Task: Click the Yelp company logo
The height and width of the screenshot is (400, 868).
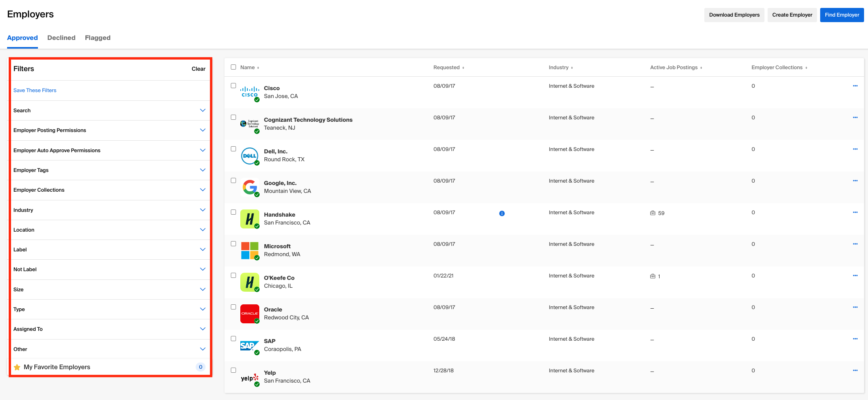Action: [250, 377]
